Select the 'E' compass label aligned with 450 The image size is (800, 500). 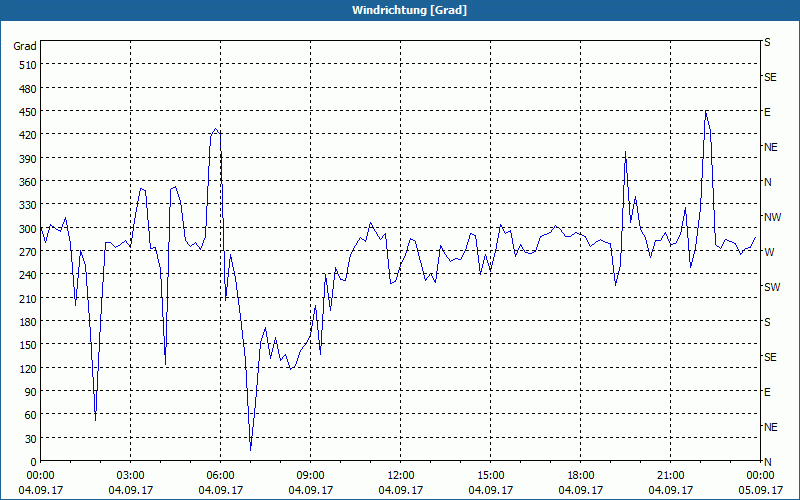pyautogui.click(x=767, y=112)
